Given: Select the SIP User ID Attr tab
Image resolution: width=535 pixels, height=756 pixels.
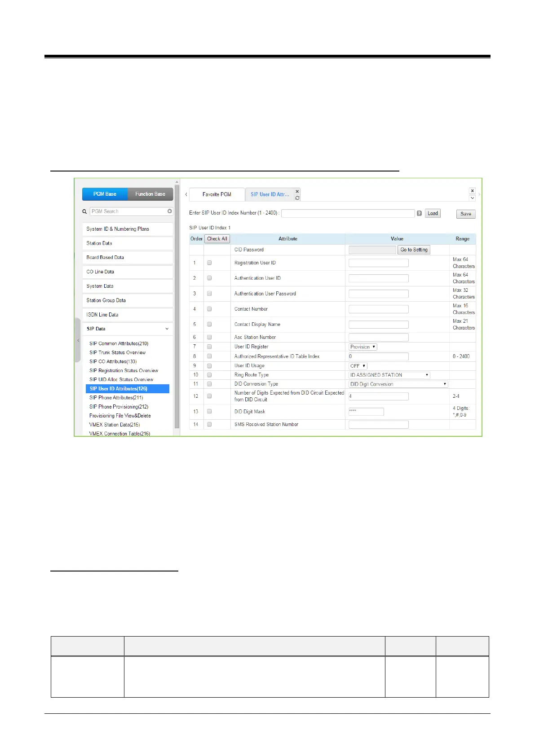Looking at the screenshot, I should point(270,194).
